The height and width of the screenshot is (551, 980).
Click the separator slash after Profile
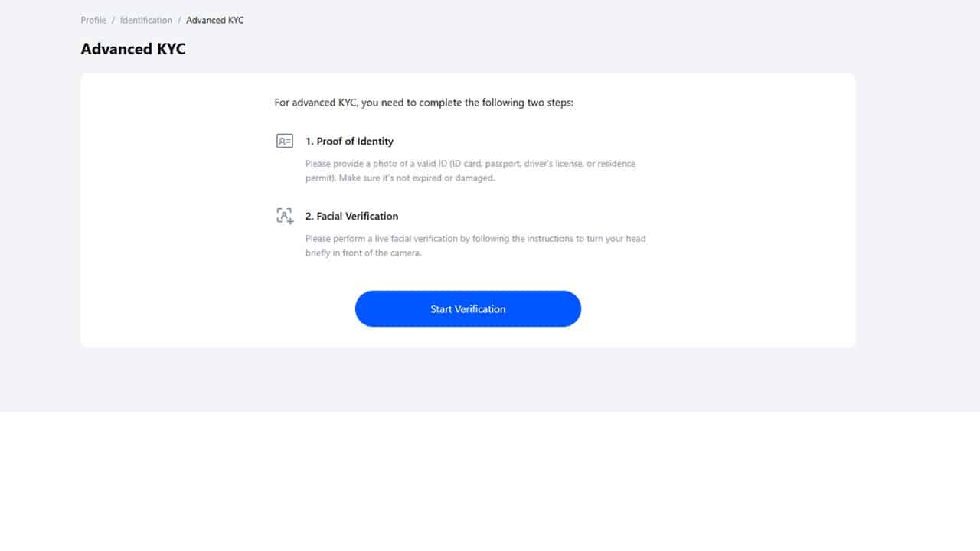(113, 21)
